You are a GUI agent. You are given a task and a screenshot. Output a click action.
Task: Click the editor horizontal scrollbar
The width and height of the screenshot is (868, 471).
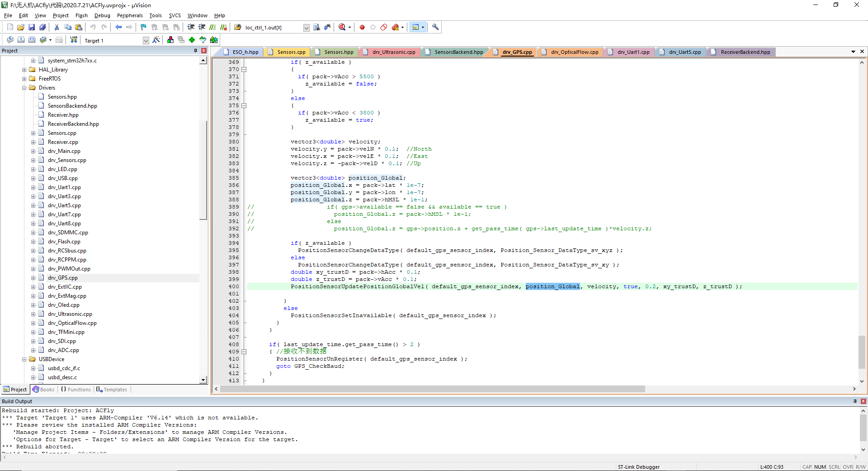[x=432, y=389]
